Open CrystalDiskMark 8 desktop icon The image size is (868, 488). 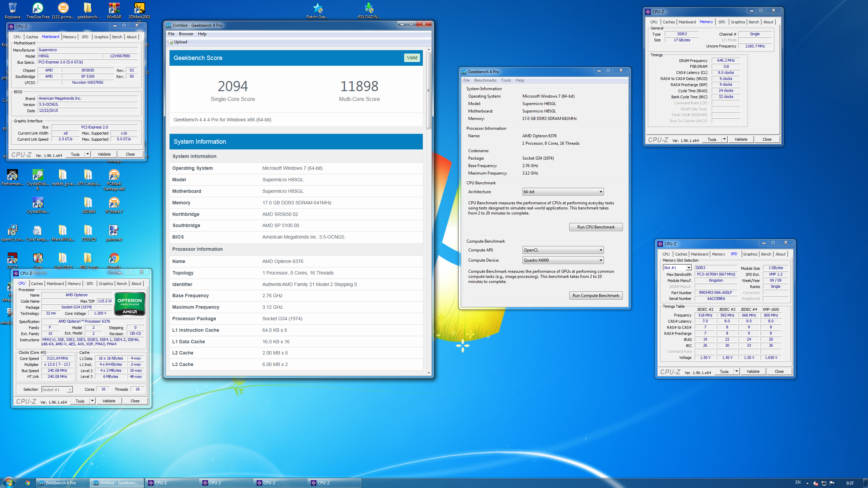(x=38, y=180)
